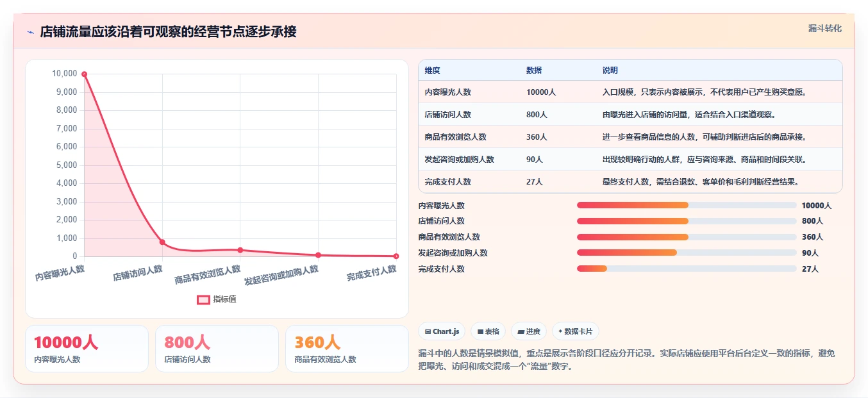
Task: Click the 内容曝光人数 progress bar
Action: point(687,205)
